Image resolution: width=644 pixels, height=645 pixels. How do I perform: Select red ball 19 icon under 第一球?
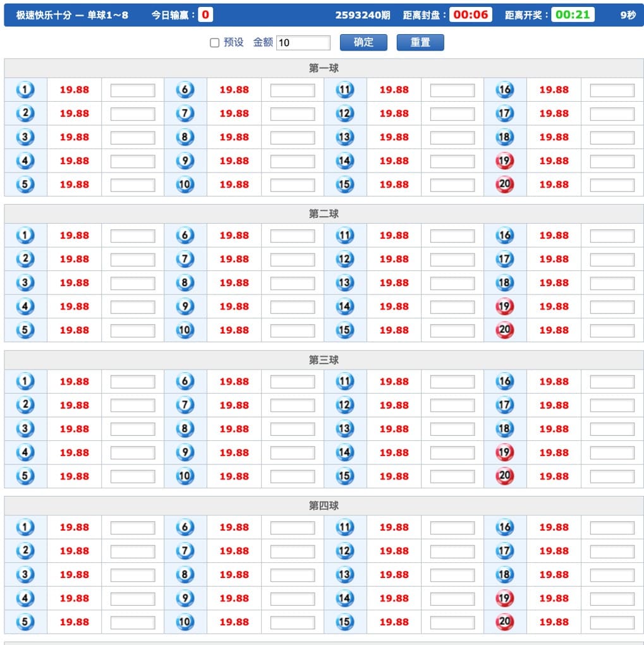[x=504, y=161]
